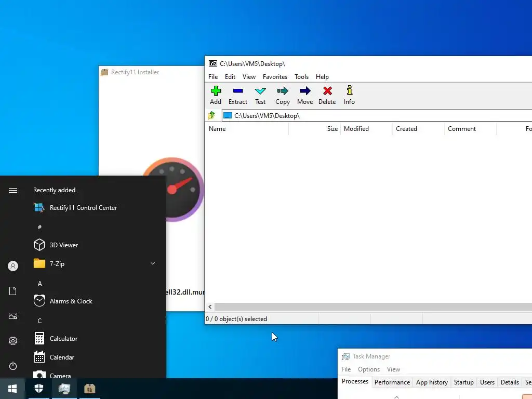Click the A letter group header
Screen dimensions: 532x399
point(39,284)
